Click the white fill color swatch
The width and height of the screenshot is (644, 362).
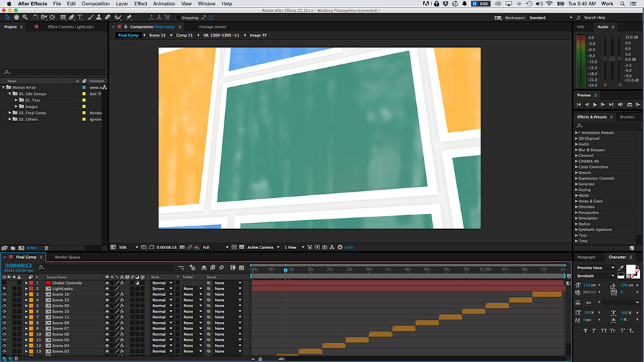pos(631,269)
